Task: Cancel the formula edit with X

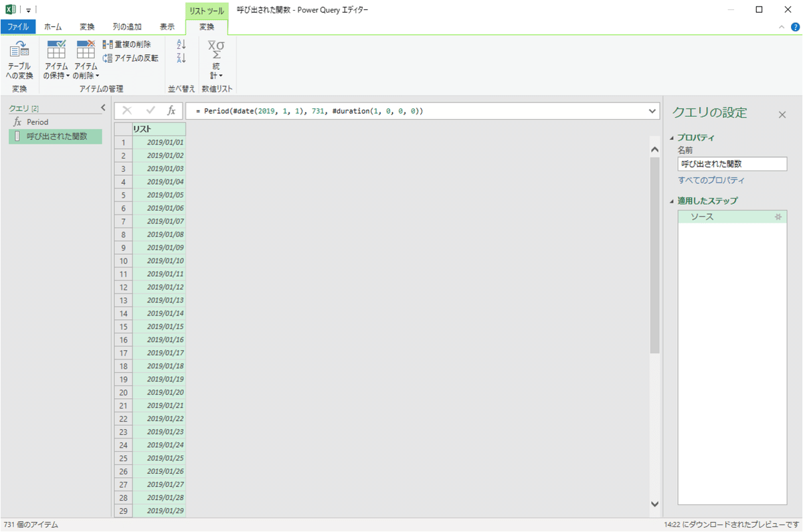Action: [x=127, y=110]
